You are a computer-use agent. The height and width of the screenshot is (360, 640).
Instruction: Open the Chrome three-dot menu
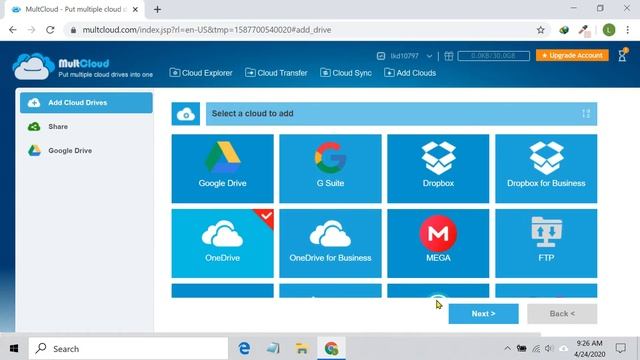pos(627,30)
